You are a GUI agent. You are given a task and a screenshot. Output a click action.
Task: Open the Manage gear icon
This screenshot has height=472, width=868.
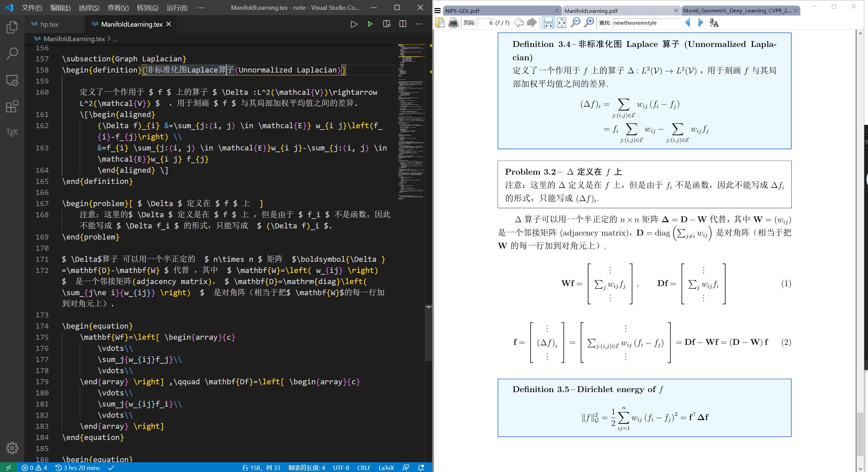coord(12,448)
